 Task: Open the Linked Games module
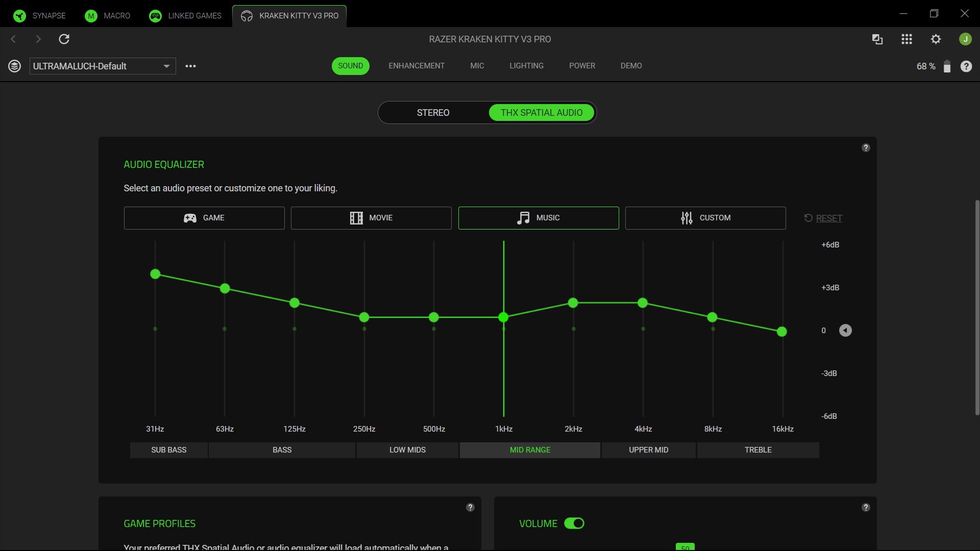tap(185, 15)
